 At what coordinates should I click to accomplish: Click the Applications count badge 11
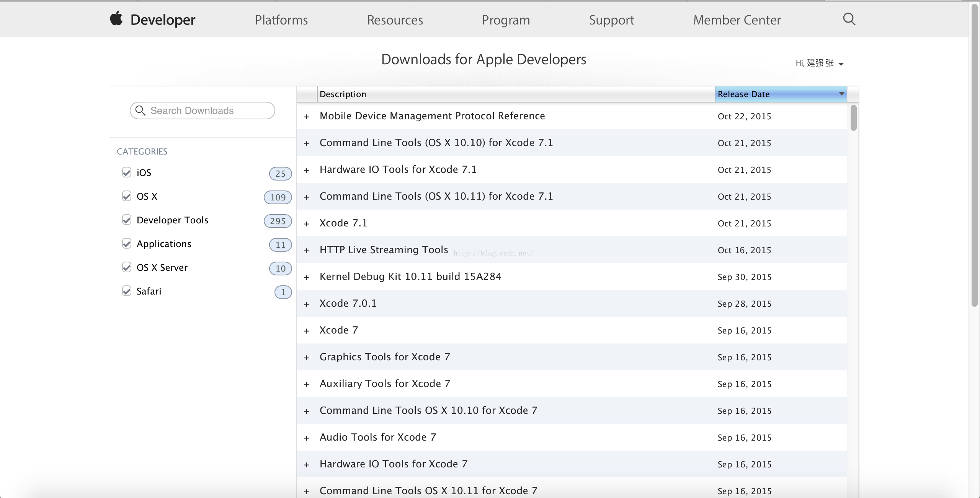click(x=280, y=244)
